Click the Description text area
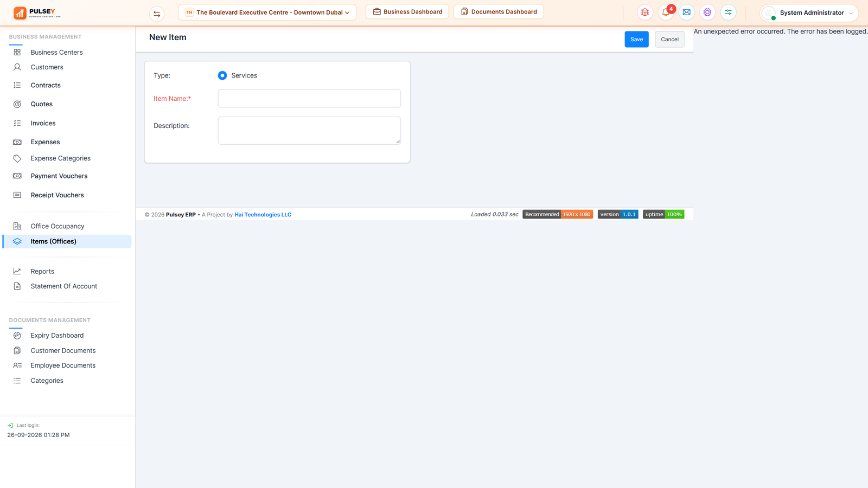Screen dimensions: 868x488 (x=309, y=131)
